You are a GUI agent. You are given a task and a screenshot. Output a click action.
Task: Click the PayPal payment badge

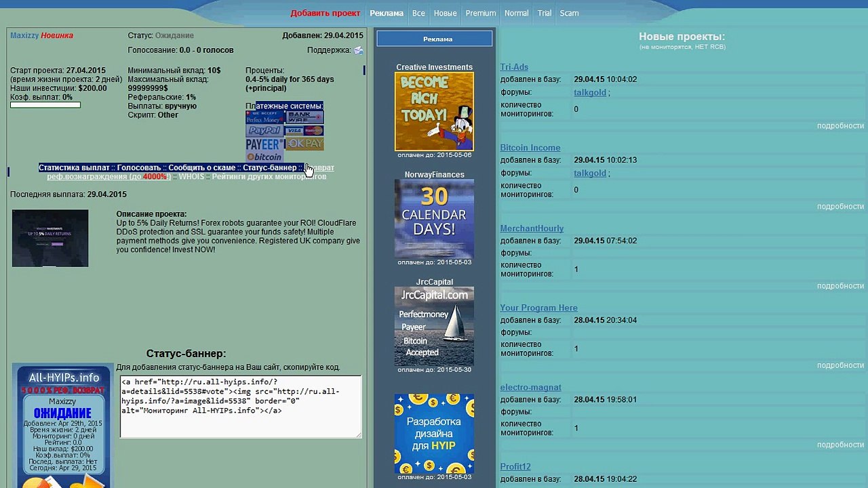point(264,130)
